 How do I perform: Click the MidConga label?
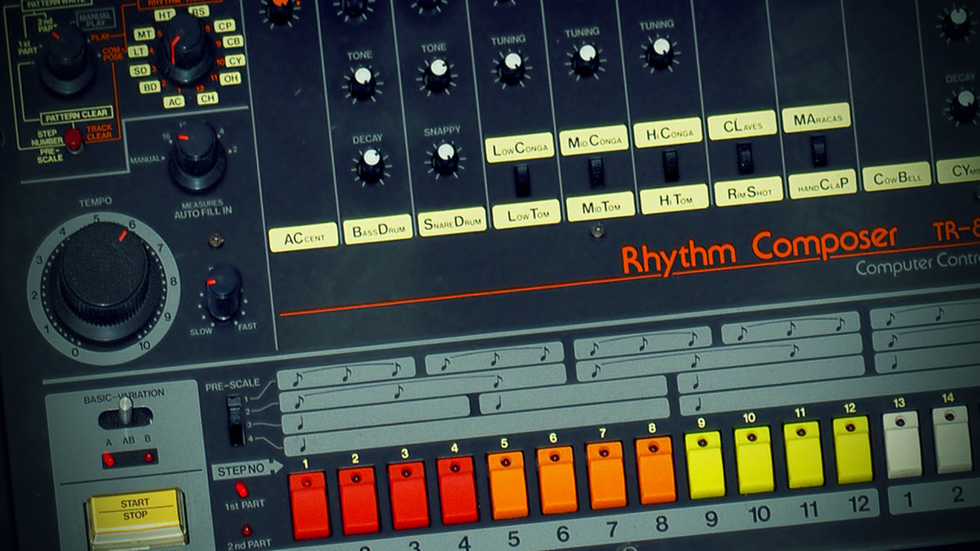[593, 141]
